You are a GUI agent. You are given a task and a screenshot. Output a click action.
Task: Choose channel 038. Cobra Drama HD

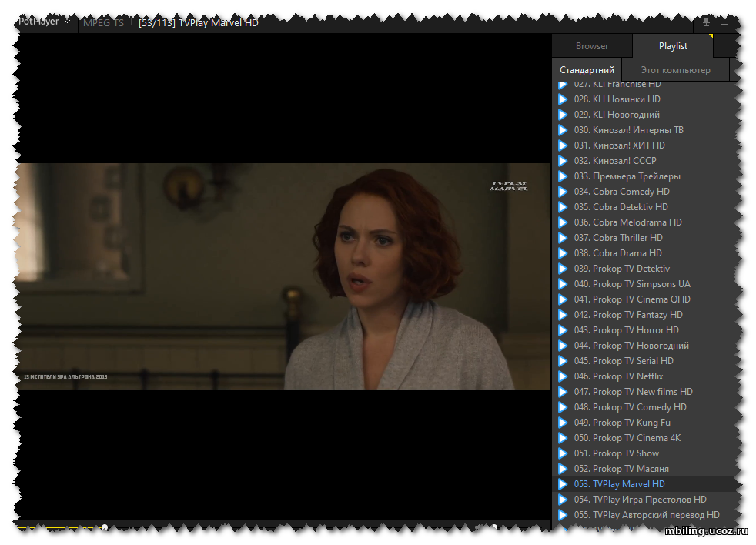(644, 253)
